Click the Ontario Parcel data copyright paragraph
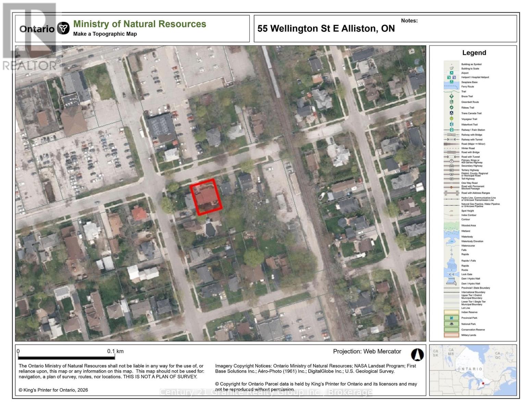 pyautogui.click(x=316, y=387)
